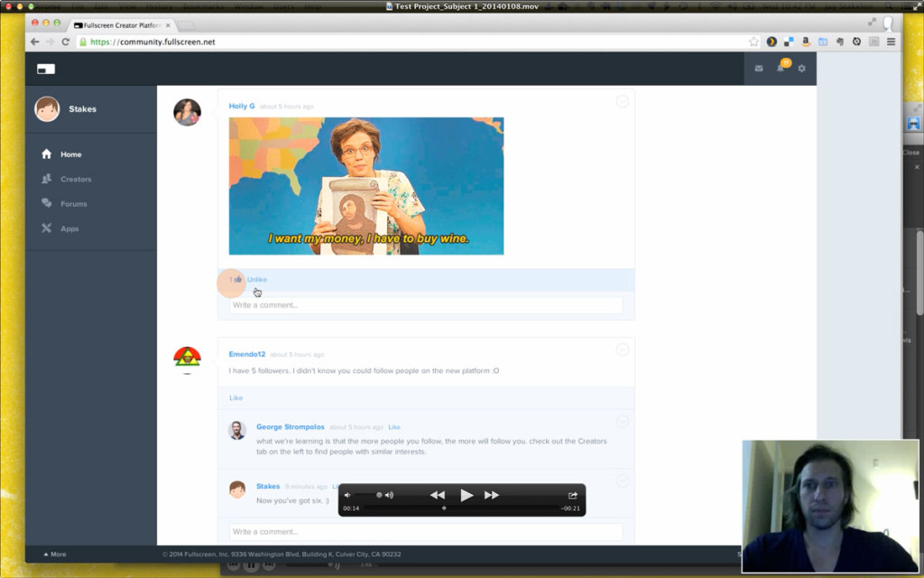
Task: Click George Strompolos's avatar image
Action: point(237,430)
